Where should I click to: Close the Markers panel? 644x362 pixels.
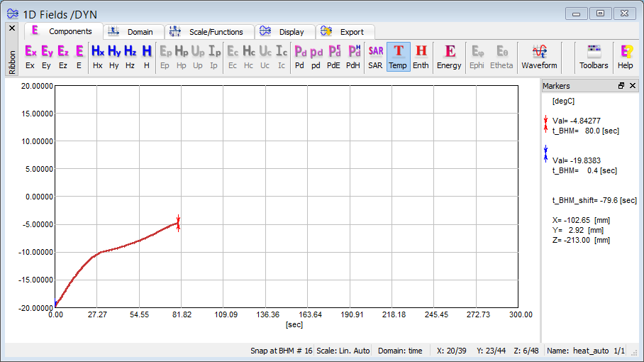point(633,86)
